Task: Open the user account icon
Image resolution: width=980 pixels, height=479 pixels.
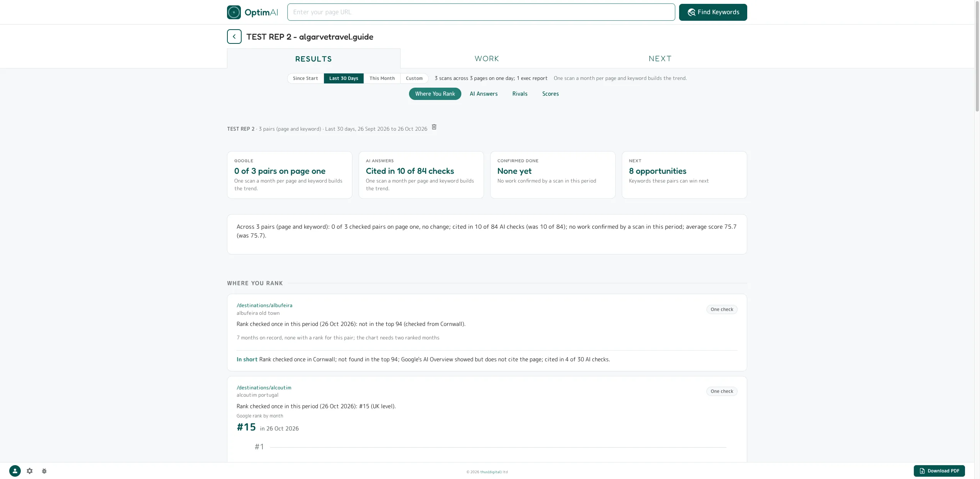Action: point(15,471)
